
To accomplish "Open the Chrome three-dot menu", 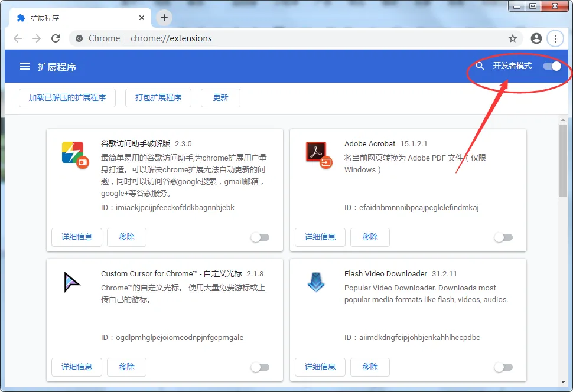I will [555, 38].
